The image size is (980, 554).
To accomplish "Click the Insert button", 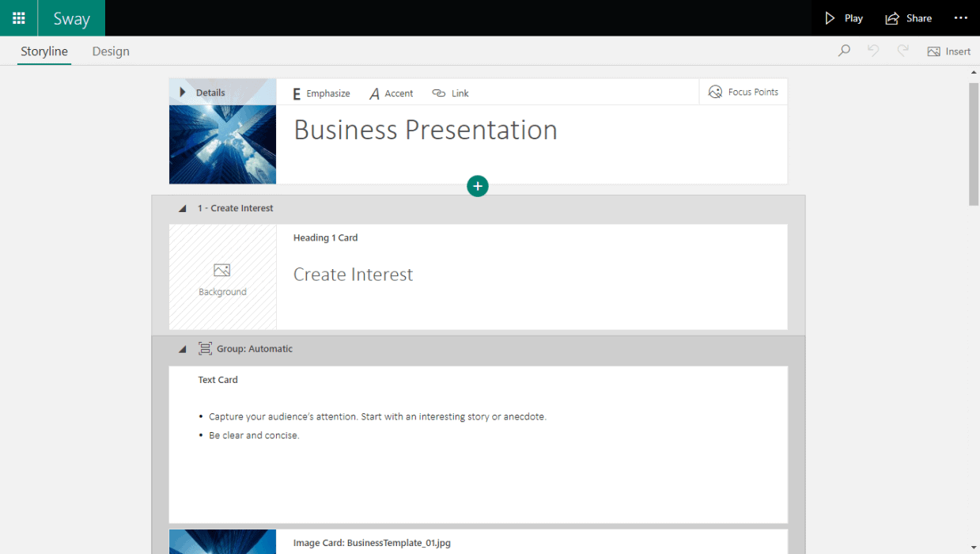I will click(949, 51).
